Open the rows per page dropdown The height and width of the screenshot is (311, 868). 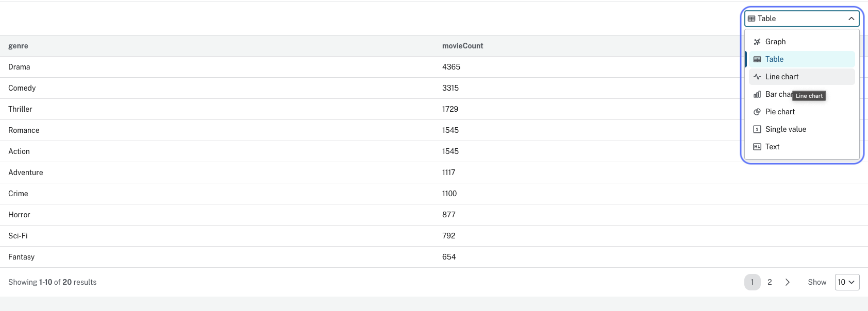pyautogui.click(x=847, y=282)
